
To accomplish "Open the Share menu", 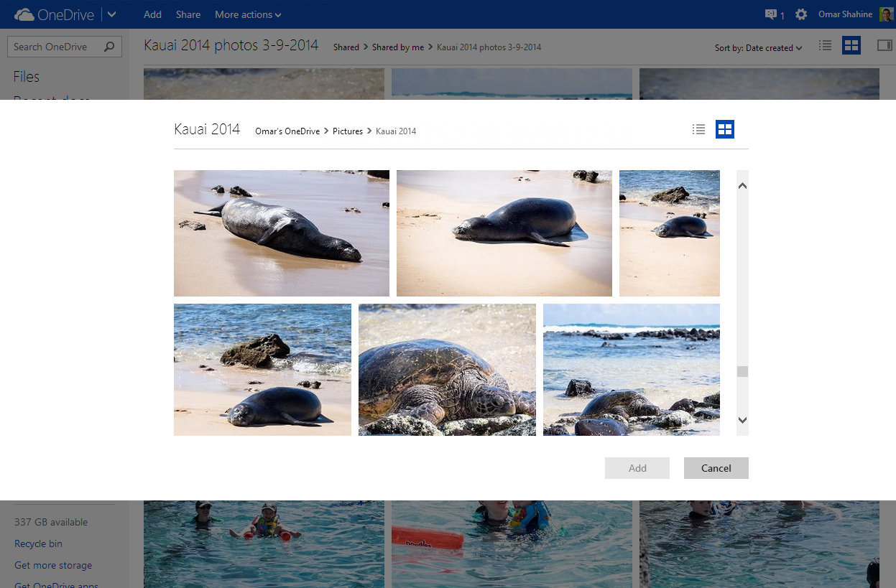I will pos(188,14).
